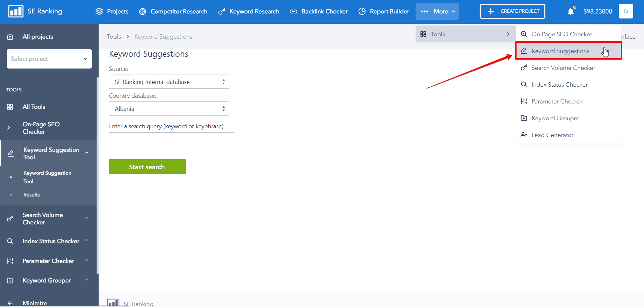Expand the Search Volume Checker section
644x307 pixels.
tap(87, 218)
